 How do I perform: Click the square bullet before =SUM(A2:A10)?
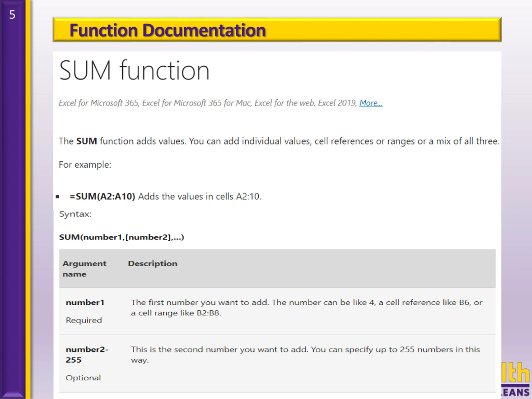click(58, 197)
